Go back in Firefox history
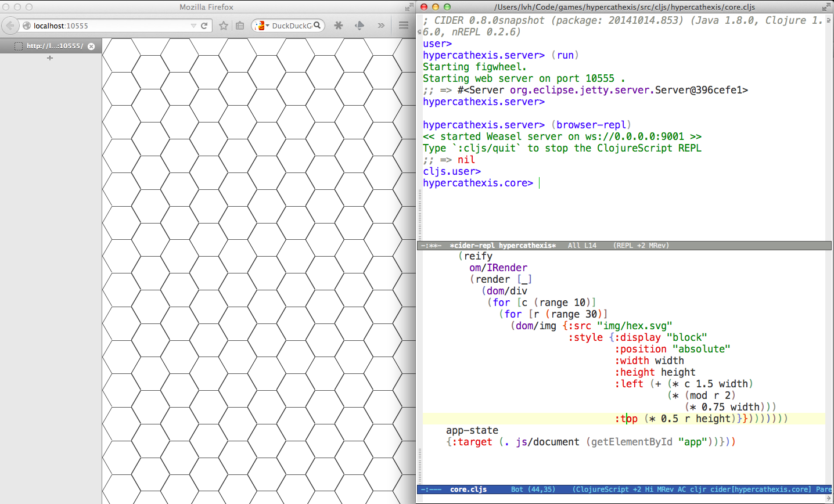The image size is (834, 504). [x=10, y=26]
